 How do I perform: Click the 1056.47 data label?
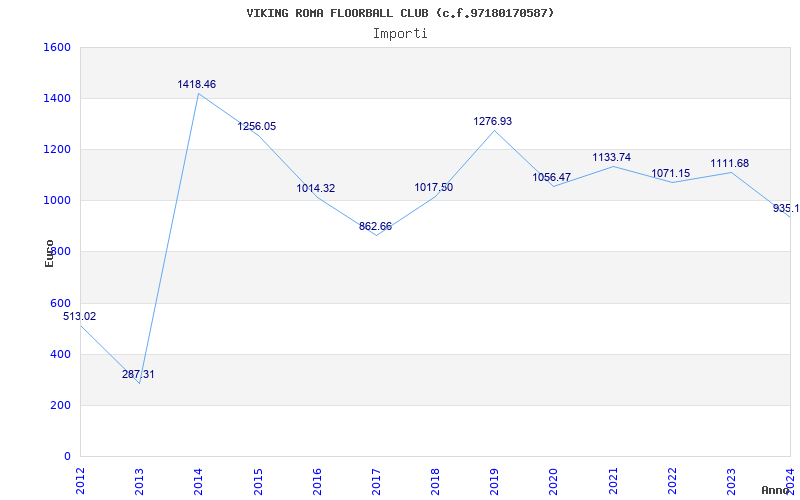tap(551, 177)
